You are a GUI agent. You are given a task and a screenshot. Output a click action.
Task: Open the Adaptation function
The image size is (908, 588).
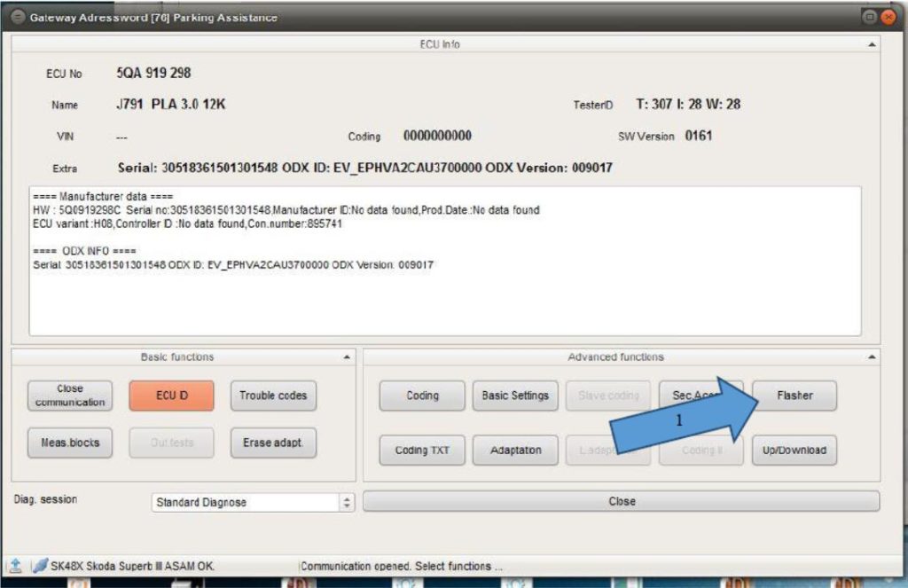(x=515, y=450)
